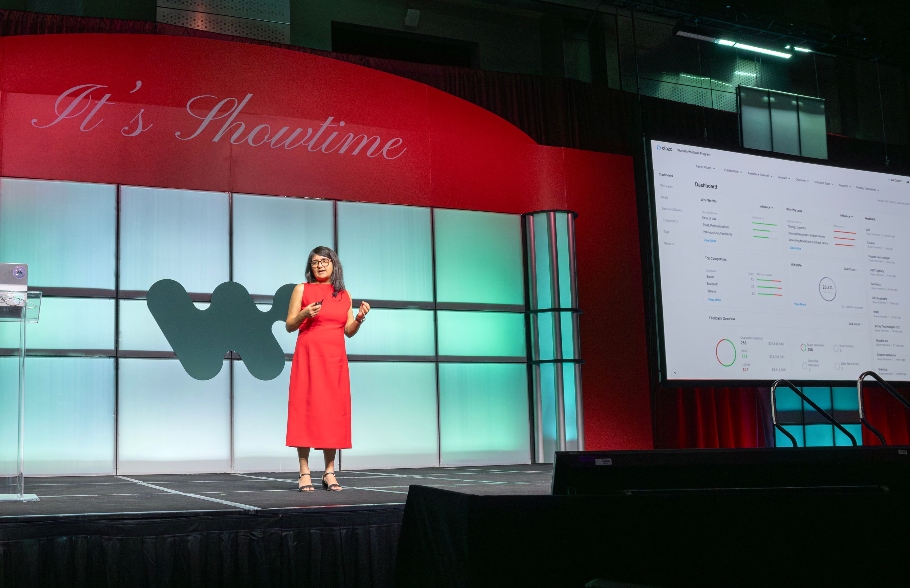Click the 151 wins count
Image resolution: width=910 pixels, height=588 pixels.
[x=744, y=356]
